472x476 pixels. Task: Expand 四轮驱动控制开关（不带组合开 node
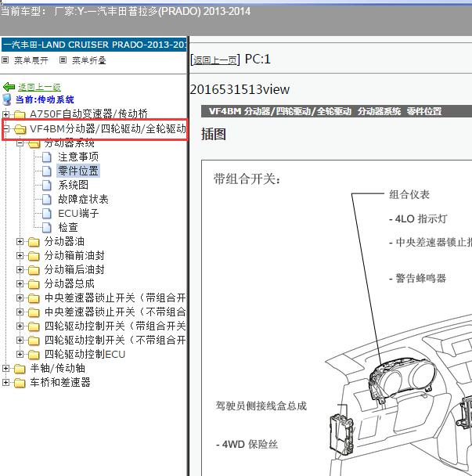20,340
